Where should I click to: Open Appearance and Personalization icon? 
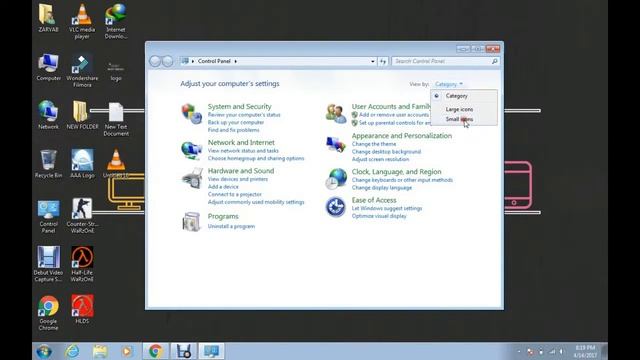(x=336, y=144)
